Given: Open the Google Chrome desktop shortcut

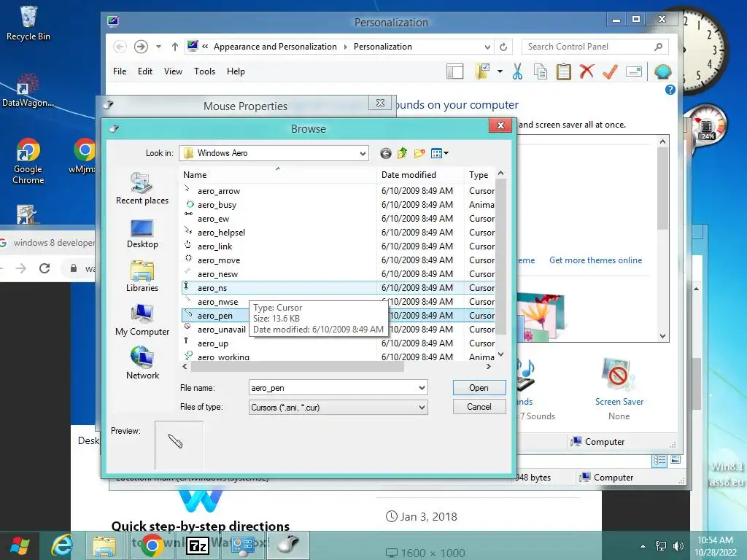Looking at the screenshot, I should (28, 161).
